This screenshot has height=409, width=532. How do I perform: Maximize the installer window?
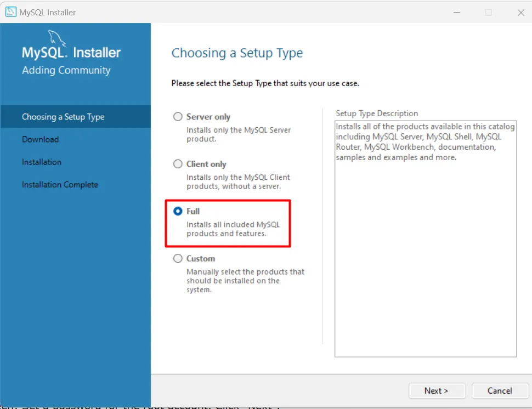pos(488,12)
